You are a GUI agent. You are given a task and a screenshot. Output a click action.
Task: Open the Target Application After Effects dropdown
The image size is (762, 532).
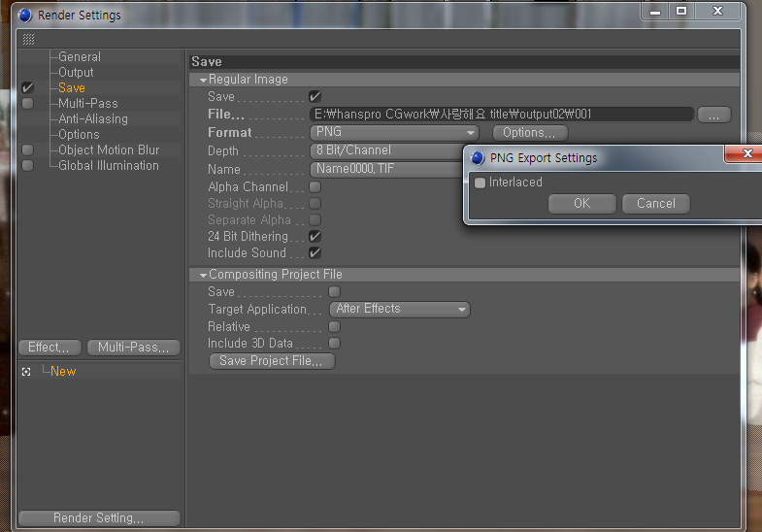(400, 309)
